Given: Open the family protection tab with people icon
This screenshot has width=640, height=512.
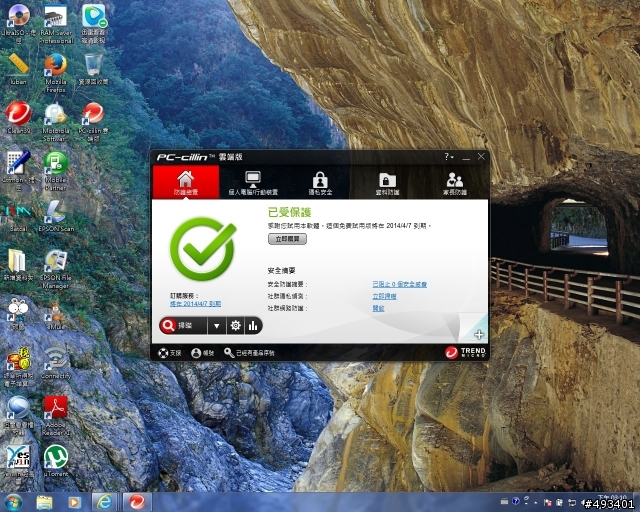Looking at the screenshot, I should (x=455, y=183).
